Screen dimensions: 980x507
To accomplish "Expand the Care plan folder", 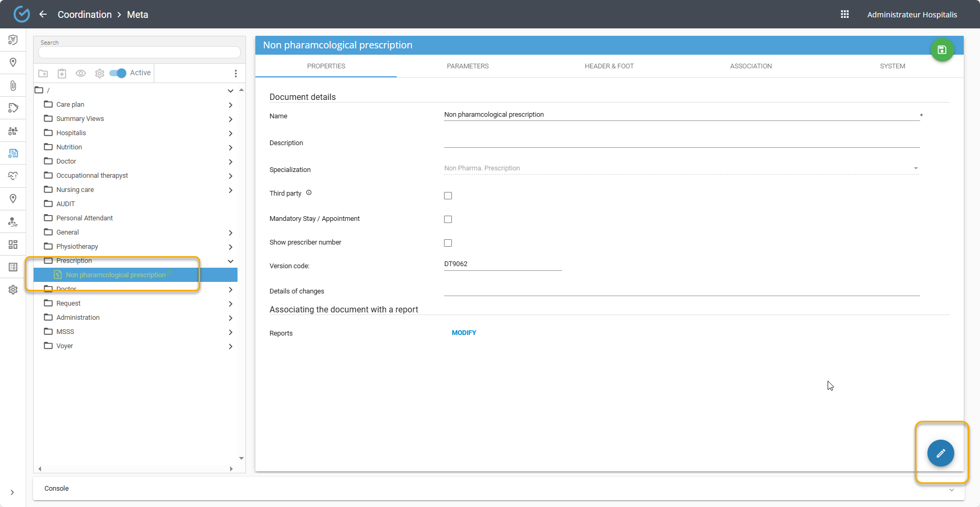I will coord(230,105).
